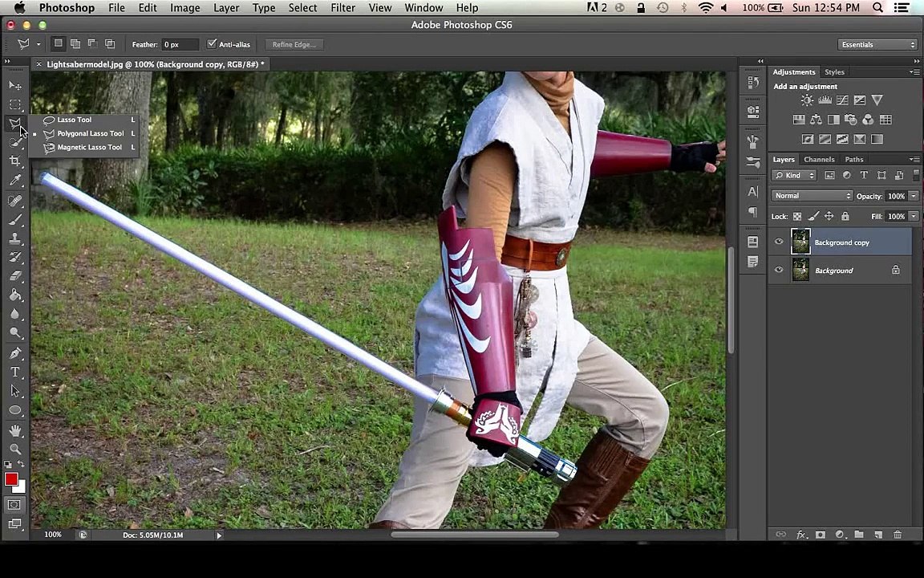Switch to the Styles tab
Image resolution: width=924 pixels, height=578 pixels.
click(834, 72)
